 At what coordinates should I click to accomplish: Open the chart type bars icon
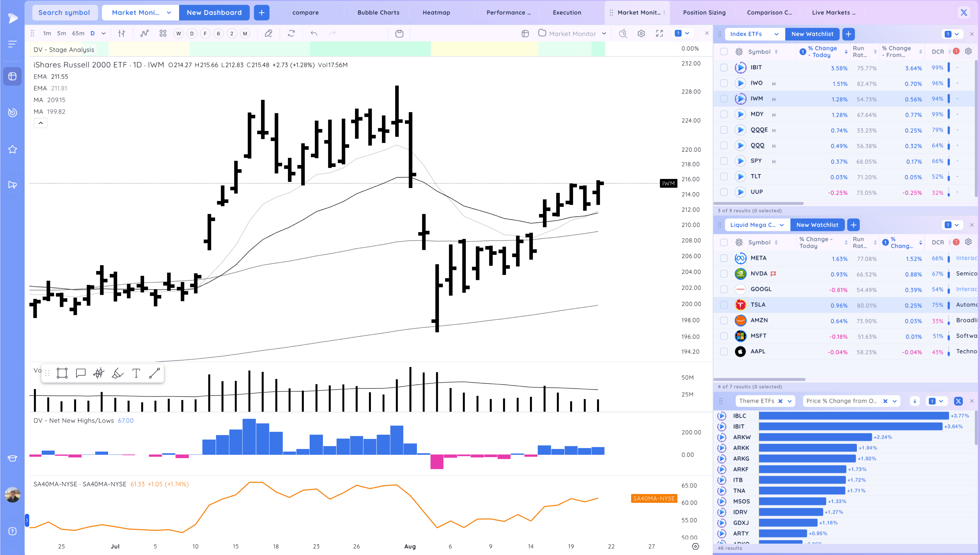[122, 34]
